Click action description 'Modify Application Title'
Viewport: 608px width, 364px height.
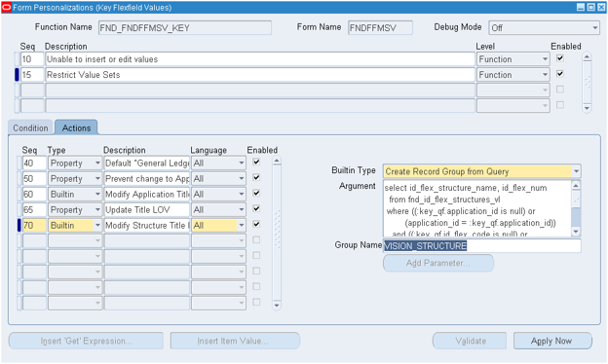point(146,195)
